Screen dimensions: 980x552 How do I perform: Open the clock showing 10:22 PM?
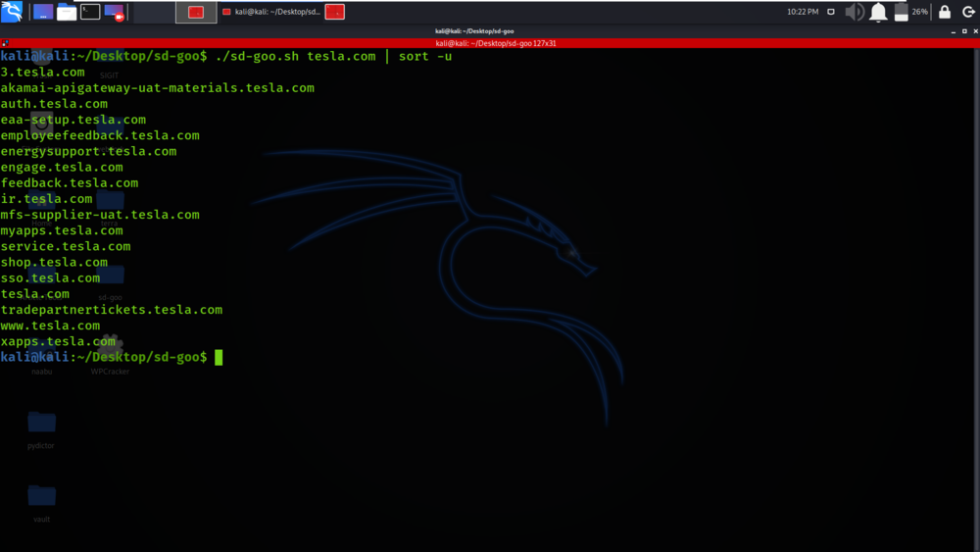tap(803, 12)
